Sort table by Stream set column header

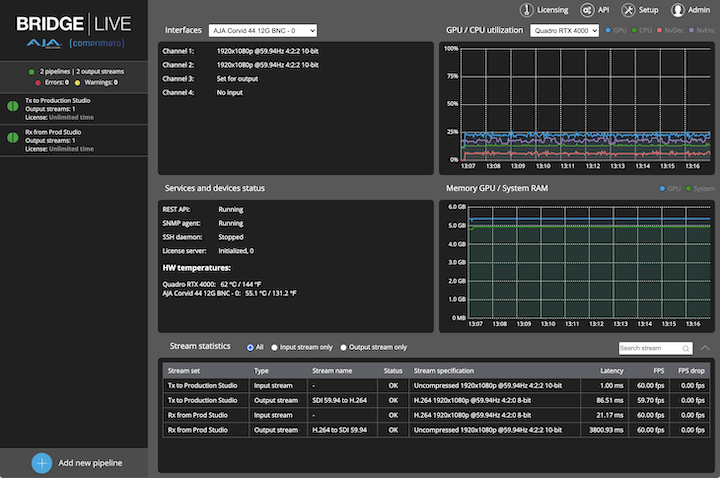pos(184,371)
